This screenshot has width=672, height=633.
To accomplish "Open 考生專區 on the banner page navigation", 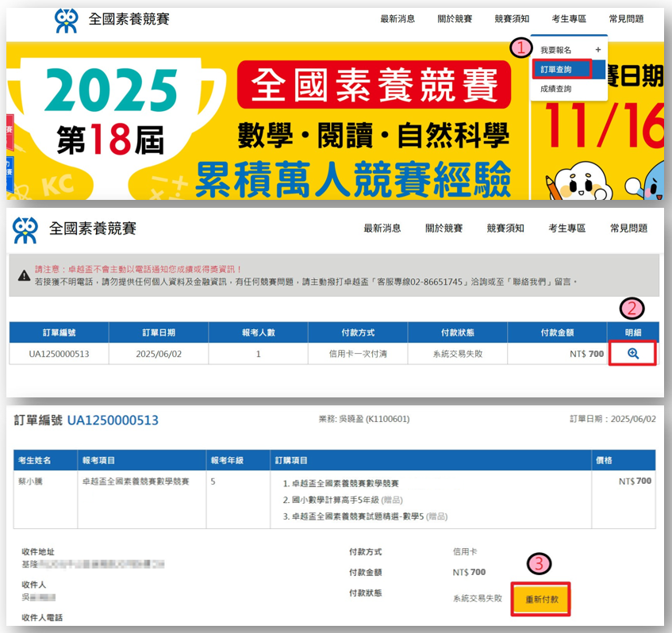I will [x=569, y=19].
